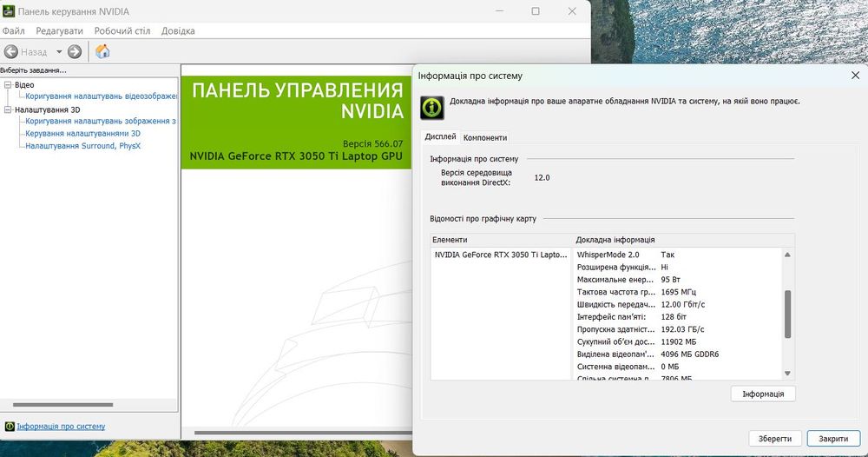Click the task tree horizontal scrollbar
The height and width of the screenshot is (457, 868).
click(62, 405)
